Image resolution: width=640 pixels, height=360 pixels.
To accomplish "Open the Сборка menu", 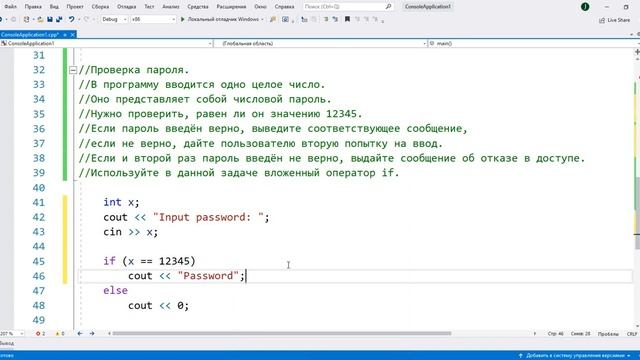I will pyautogui.click(x=100, y=7).
